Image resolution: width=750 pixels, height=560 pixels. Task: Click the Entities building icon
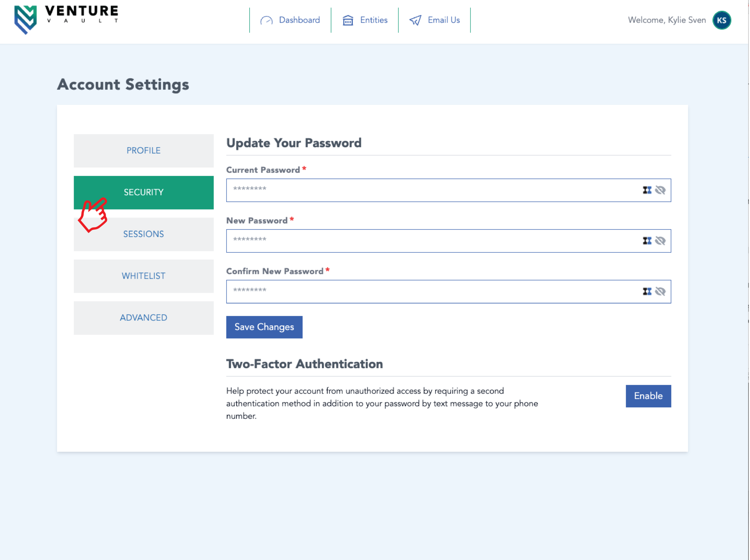[348, 20]
